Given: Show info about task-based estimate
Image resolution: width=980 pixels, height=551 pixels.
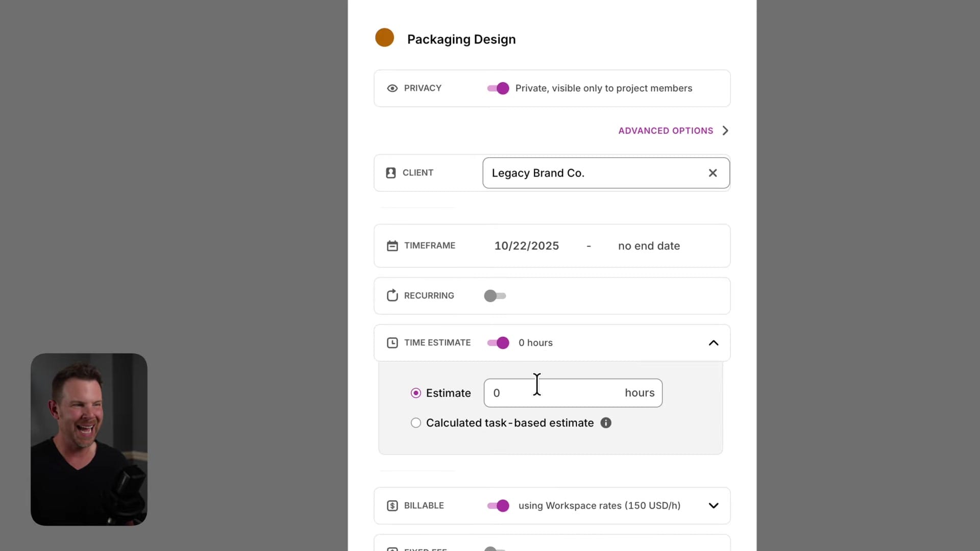Looking at the screenshot, I should coord(606,423).
